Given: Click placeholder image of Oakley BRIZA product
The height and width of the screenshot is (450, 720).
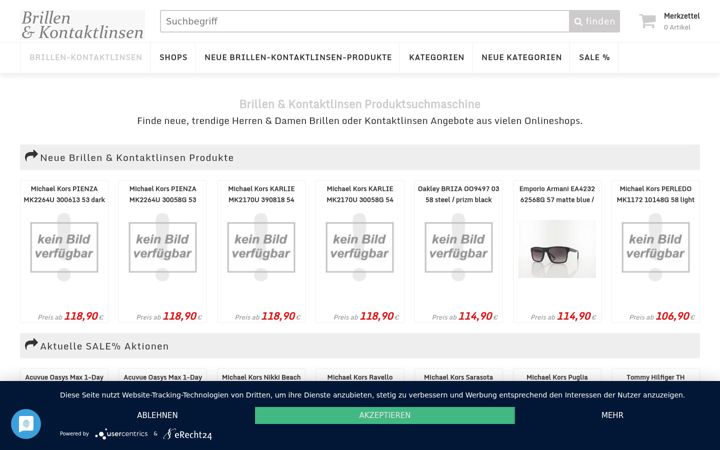Looking at the screenshot, I should [458, 248].
